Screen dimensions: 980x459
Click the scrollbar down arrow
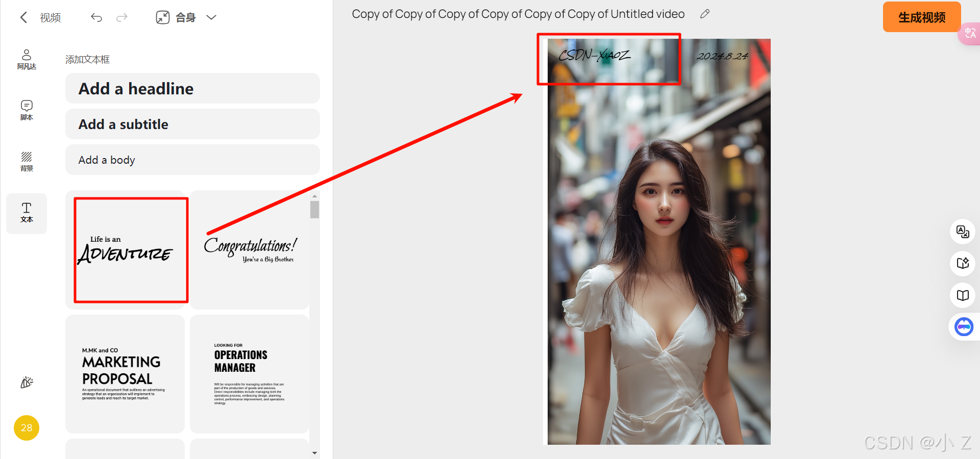click(x=314, y=453)
